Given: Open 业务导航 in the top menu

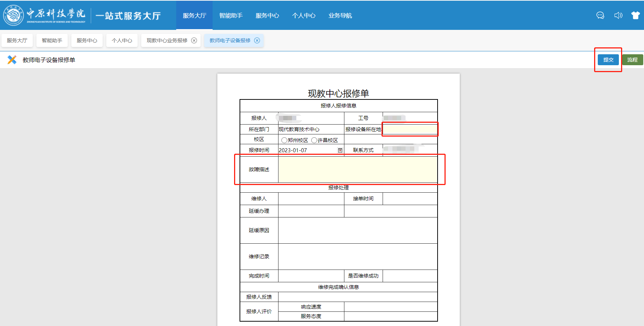Looking at the screenshot, I should (340, 15).
